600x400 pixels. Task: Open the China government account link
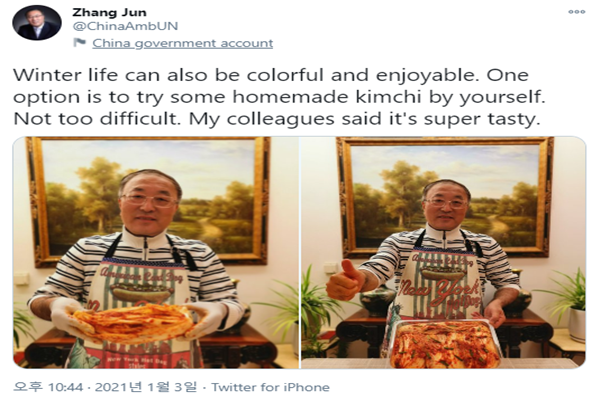point(183,43)
